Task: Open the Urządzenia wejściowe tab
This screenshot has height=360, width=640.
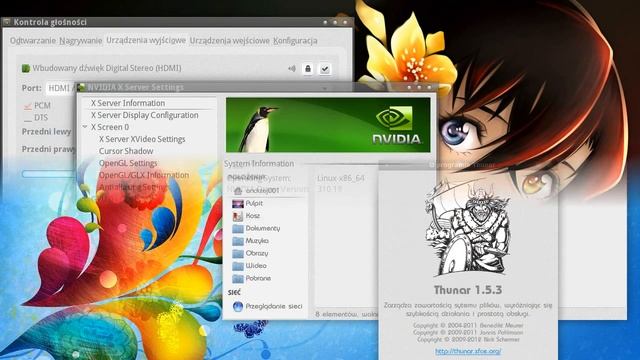Action: click(229, 40)
